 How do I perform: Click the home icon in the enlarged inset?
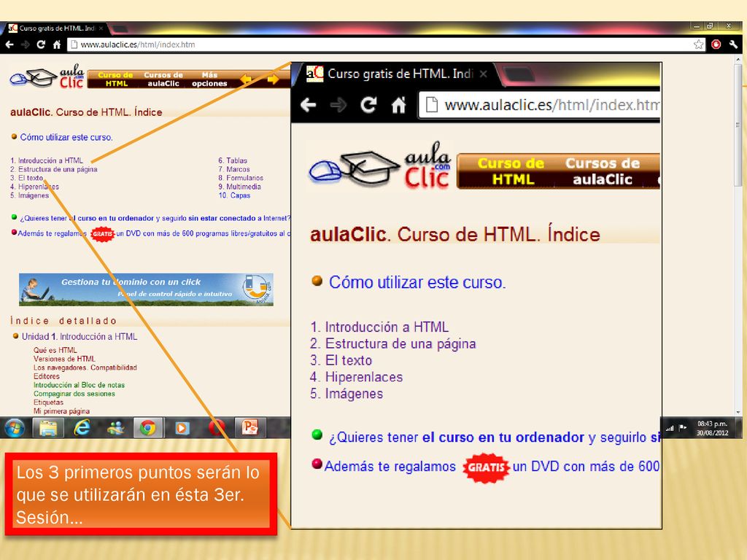(x=398, y=105)
